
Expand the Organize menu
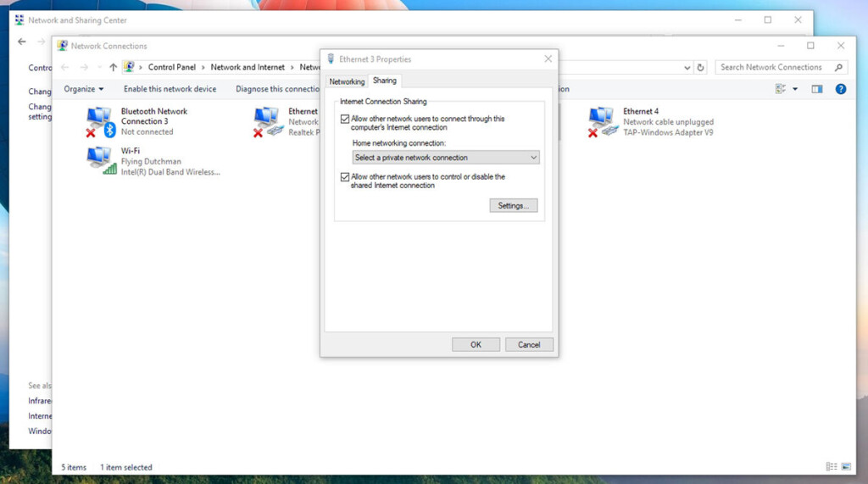click(x=84, y=89)
